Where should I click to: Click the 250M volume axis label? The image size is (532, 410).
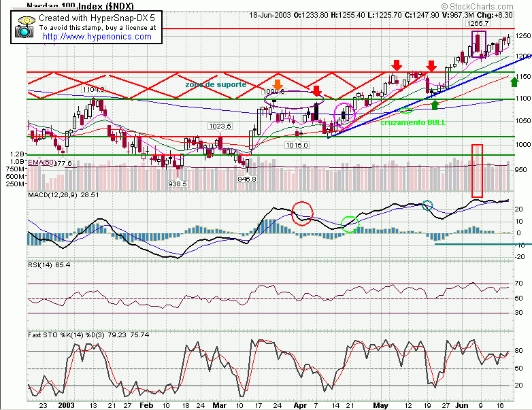pos(15,184)
